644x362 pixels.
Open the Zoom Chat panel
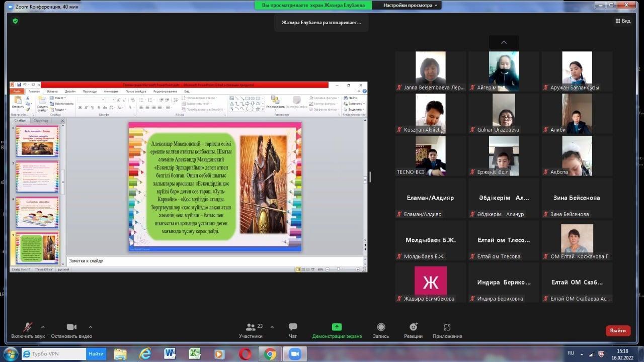[293, 330]
